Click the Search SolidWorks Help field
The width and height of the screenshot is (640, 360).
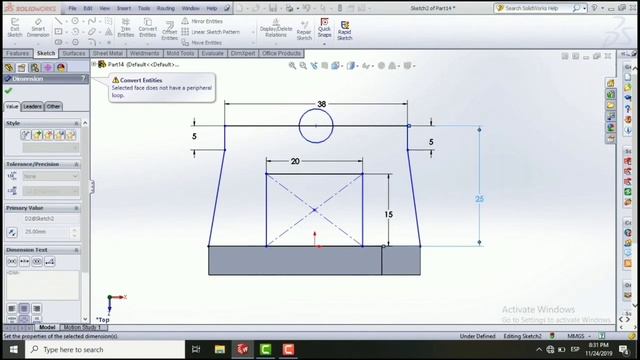pos(536,8)
